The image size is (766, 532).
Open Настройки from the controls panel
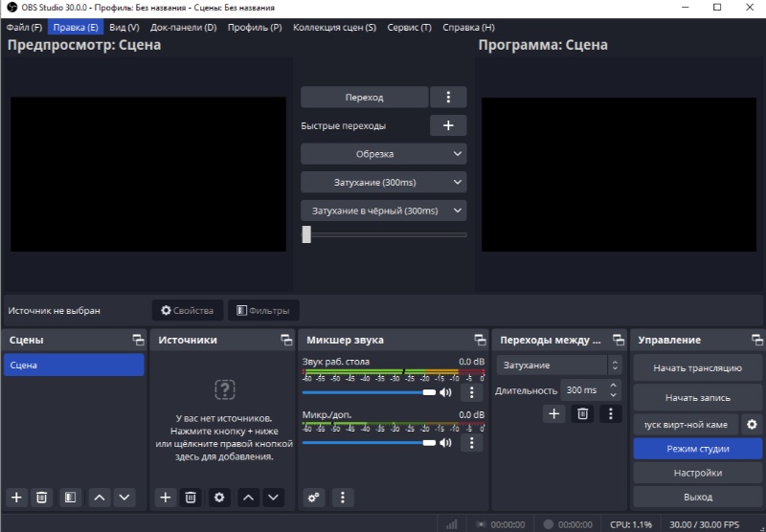(698, 473)
